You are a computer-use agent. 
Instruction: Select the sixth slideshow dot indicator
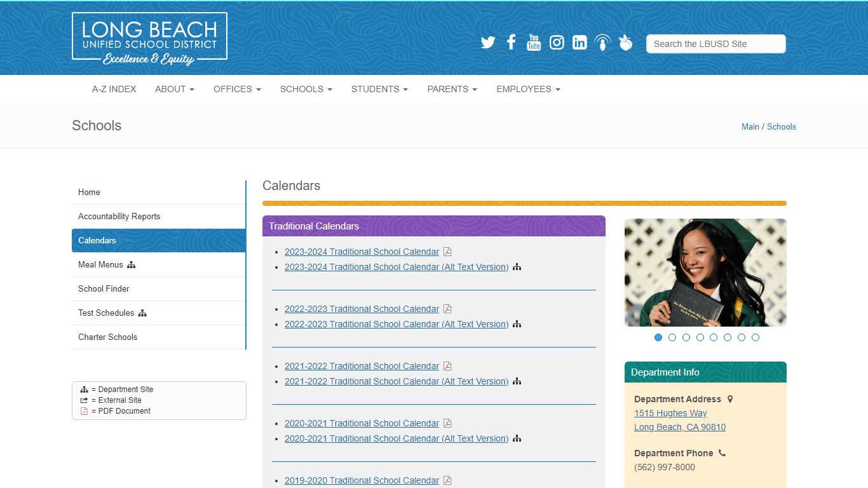click(x=728, y=337)
